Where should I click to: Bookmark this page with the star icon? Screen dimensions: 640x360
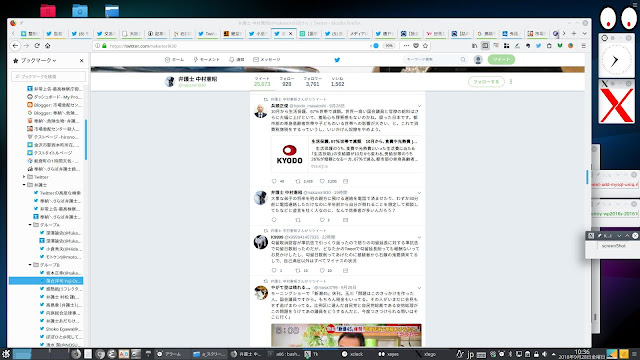pyautogui.click(x=425, y=46)
